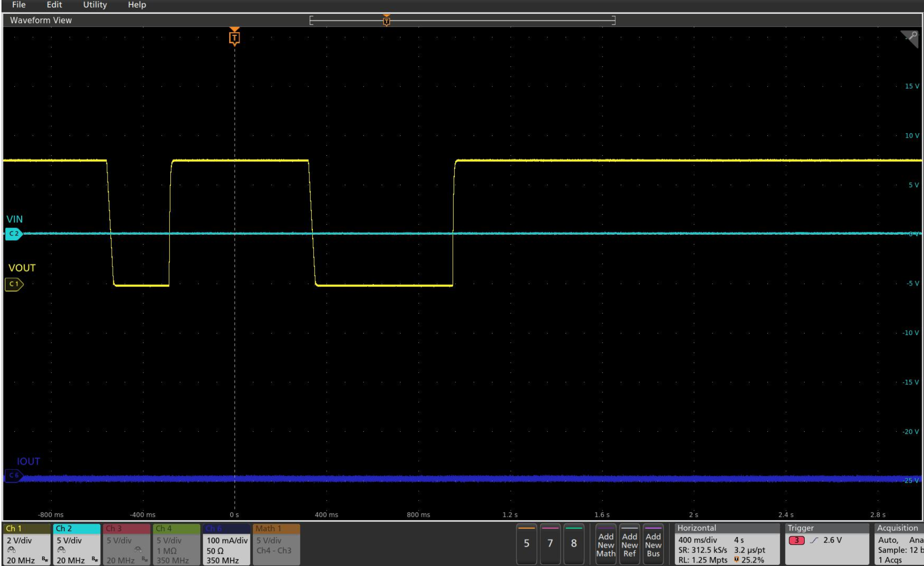Click the -25 V vertical scale label
This screenshot has width=924, height=566.
coord(911,481)
